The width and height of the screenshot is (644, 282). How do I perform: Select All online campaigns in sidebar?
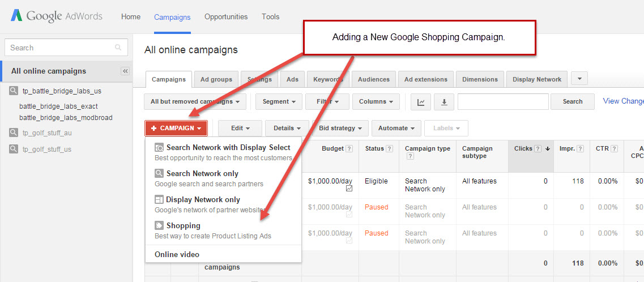click(x=49, y=71)
